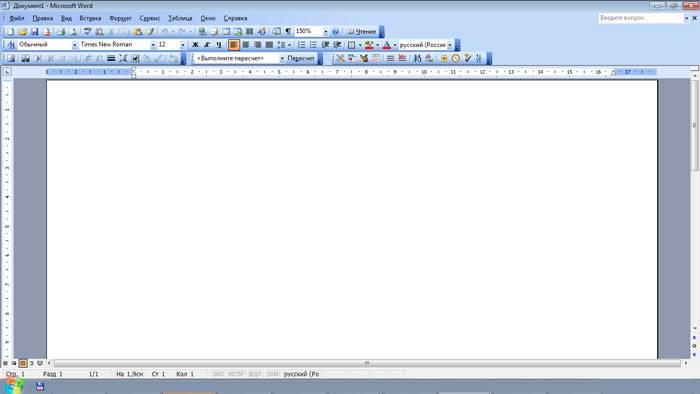
Task: Expand the font size 12 dropdown
Action: tap(182, 45)
